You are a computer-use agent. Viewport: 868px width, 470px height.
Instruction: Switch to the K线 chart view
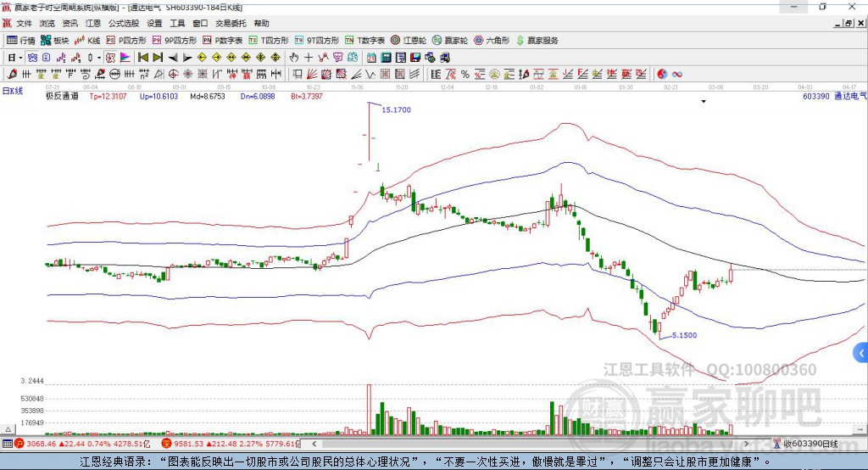point(87,41)
